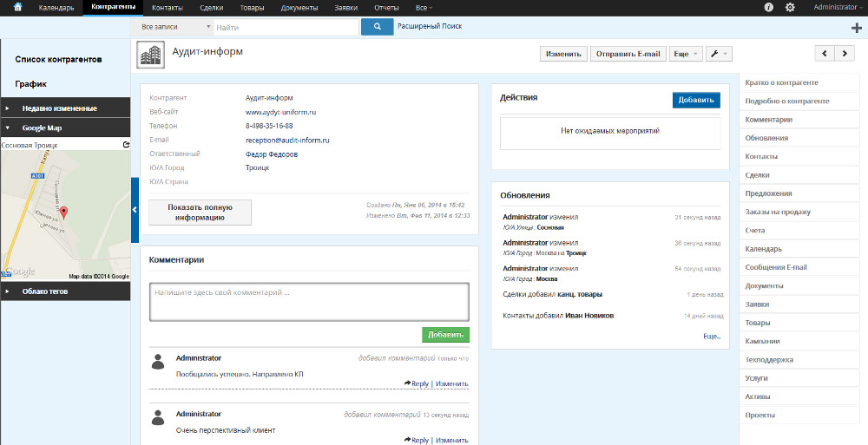Collapse the left sidebar blue arrow
The image size is (868, 445).
coord(135,210)
